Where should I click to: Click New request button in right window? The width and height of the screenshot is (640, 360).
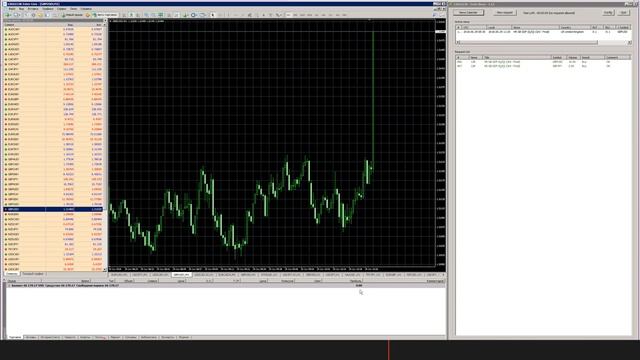(x=504, y=13)
